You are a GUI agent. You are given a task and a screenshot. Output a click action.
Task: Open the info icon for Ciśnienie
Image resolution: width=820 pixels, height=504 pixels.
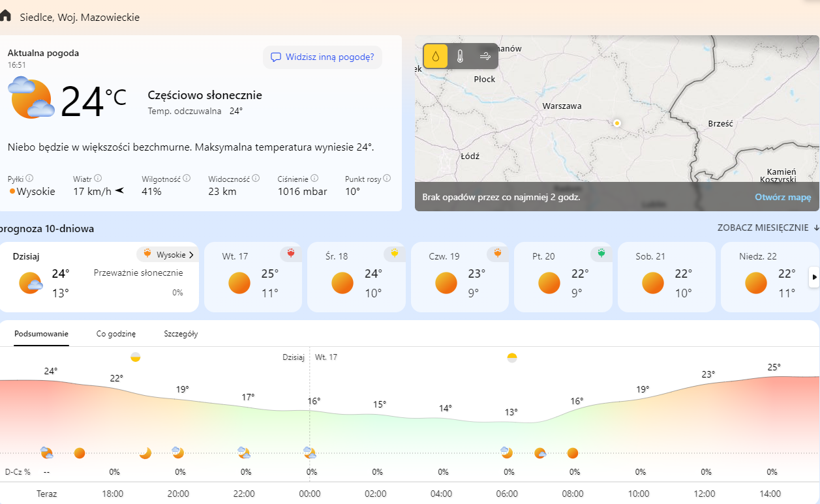click(314, 178)
